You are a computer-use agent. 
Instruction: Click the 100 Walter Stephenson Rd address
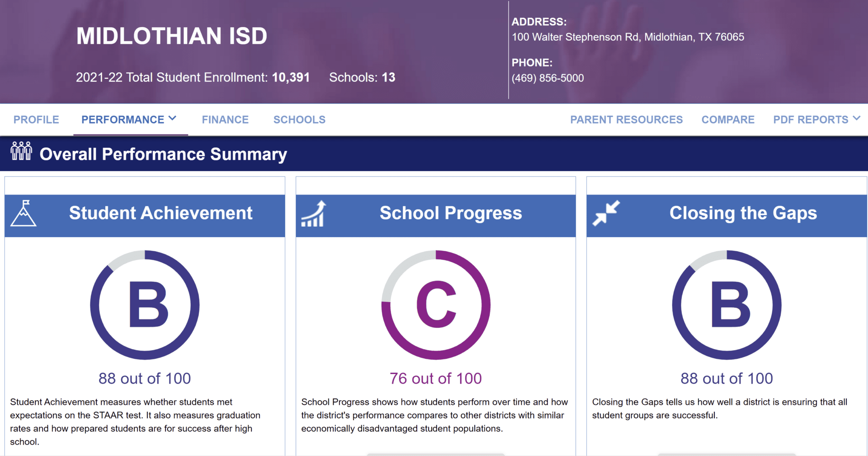pyautogui.click(x=627, y=37)
